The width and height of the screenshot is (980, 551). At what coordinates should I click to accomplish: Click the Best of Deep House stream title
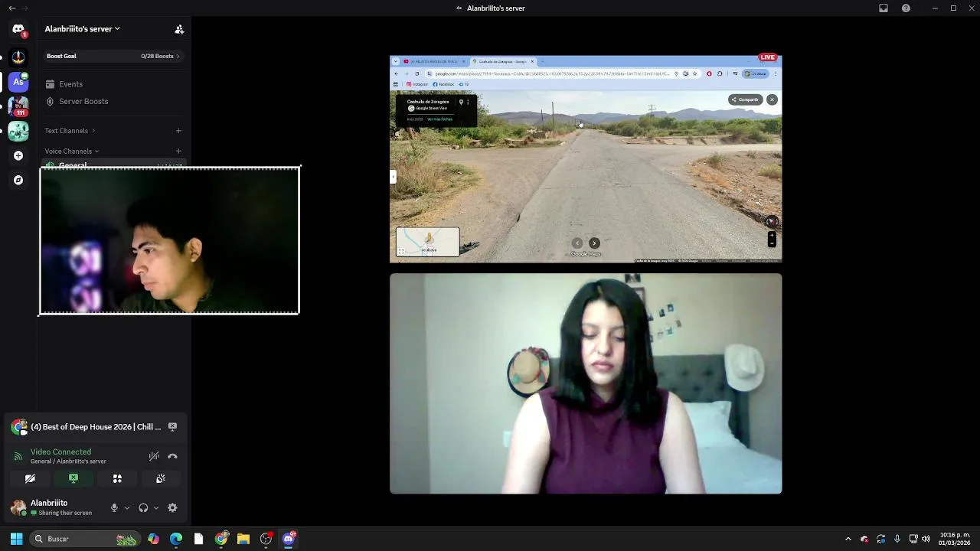point(96,427)
